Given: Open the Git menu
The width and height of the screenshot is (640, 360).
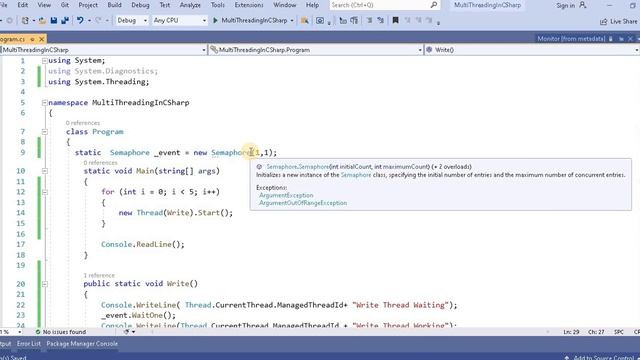Looking at the screenshot, I should pos(64,5).
